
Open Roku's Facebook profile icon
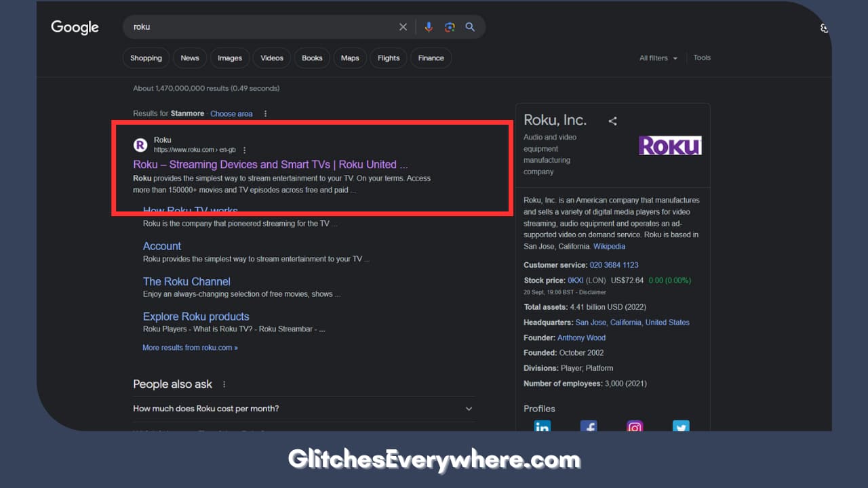pos(589,426)
